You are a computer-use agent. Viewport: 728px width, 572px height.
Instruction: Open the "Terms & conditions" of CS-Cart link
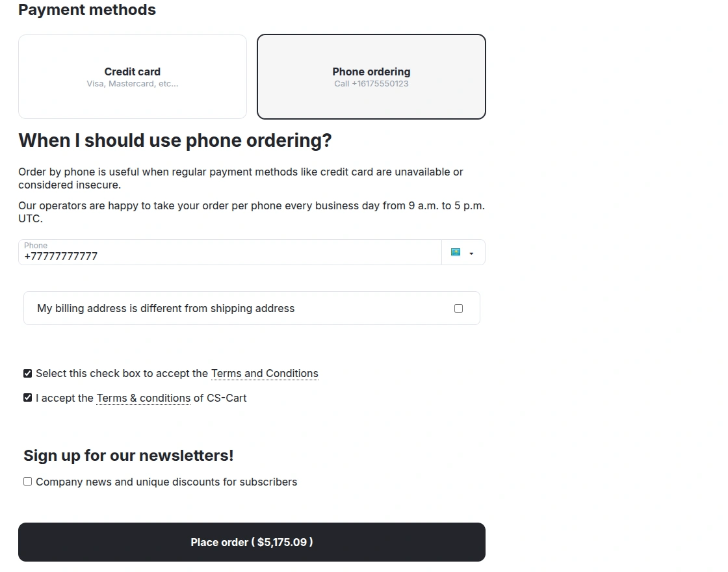tap(143, 398)
